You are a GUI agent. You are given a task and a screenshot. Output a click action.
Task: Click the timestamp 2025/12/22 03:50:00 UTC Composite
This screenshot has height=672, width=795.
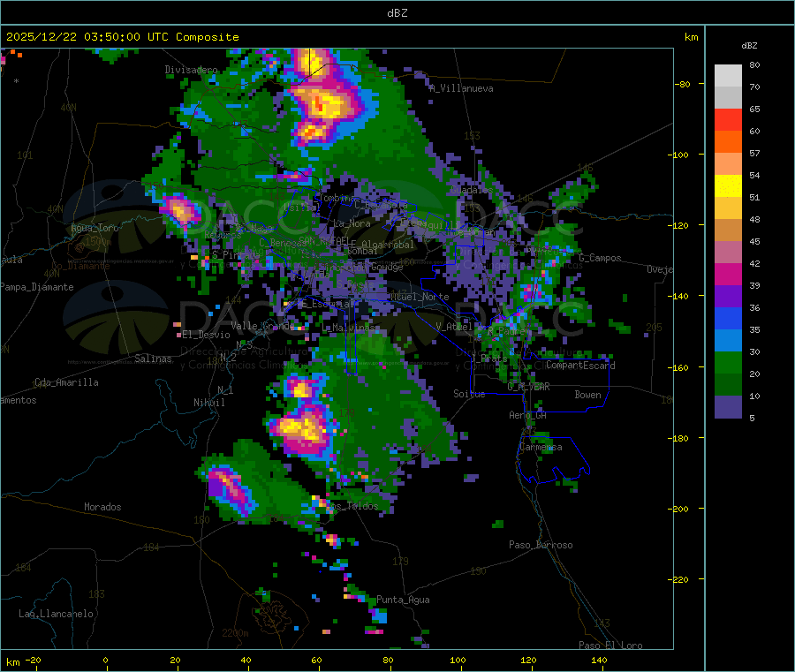[122, 37]
